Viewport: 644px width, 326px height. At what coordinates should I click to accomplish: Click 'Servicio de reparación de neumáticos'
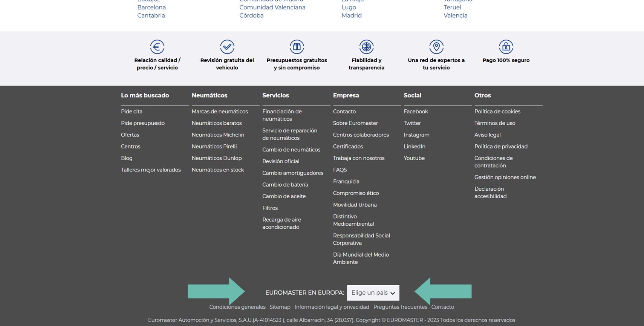[290, 135]
